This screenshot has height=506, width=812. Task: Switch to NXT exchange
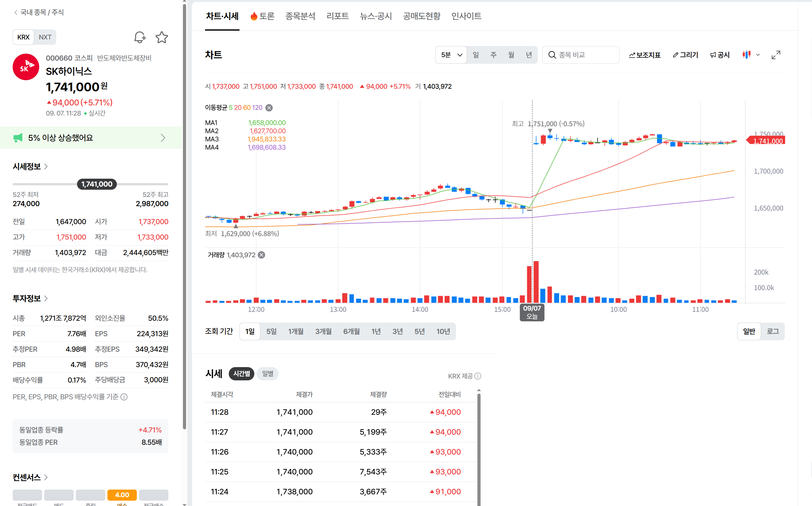click(45, 37)
